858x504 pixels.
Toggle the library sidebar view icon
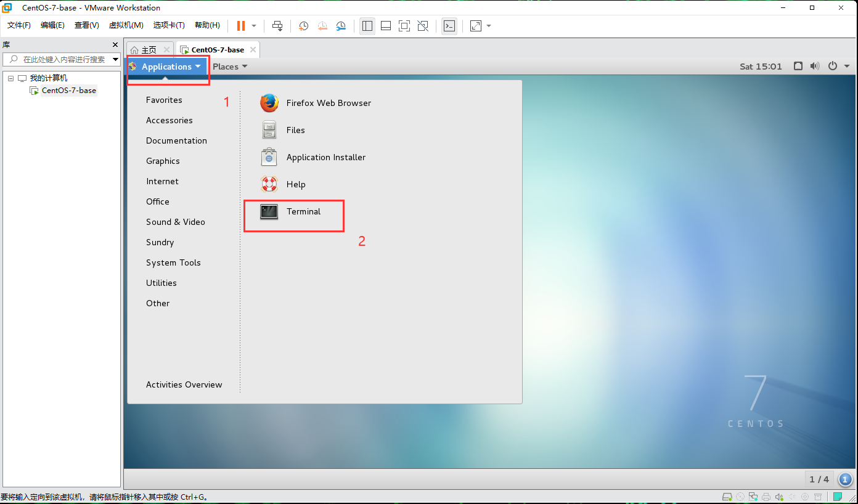(367, 26)
